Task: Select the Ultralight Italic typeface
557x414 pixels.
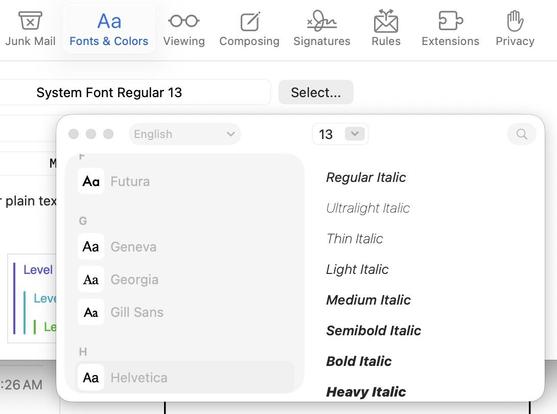Action: click(x=368, y=208)
